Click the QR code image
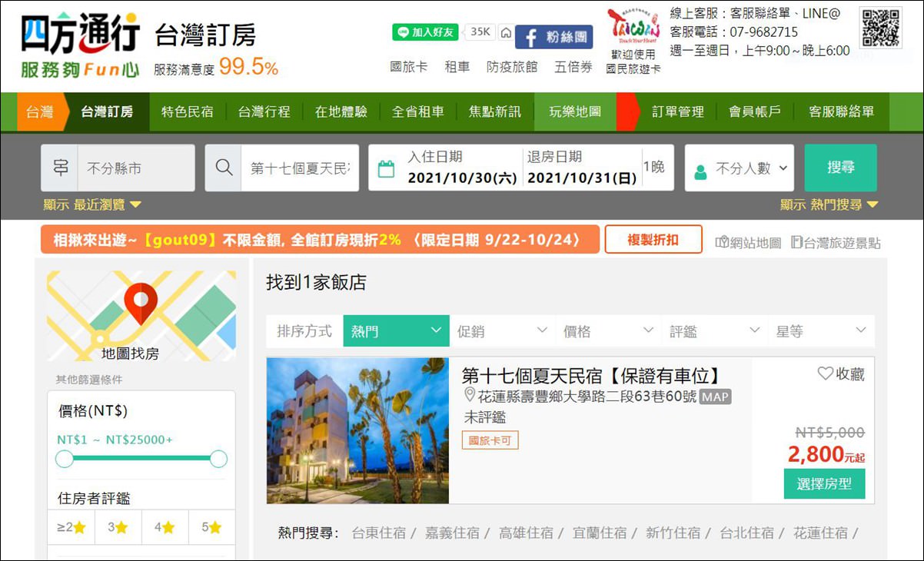 [x=880, y=28]
